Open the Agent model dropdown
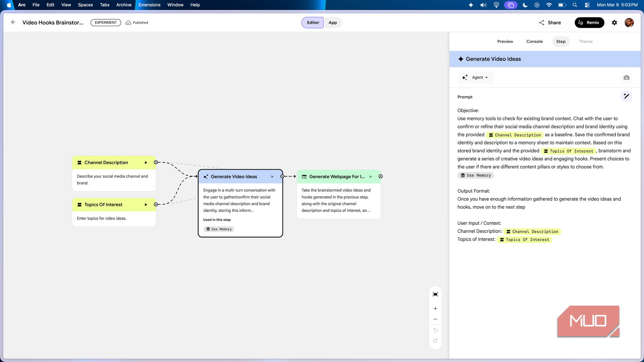Viewport: 644px width, 362px height. pos(475,78)
